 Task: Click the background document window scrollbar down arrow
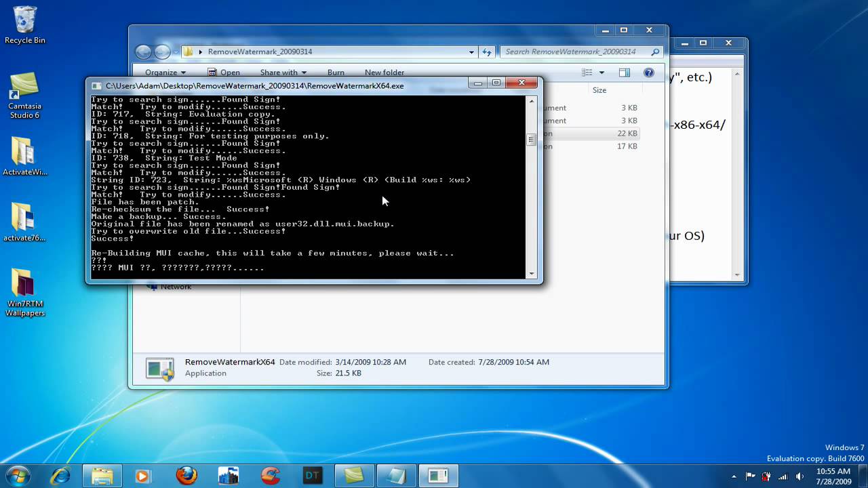click(x=737, y=275)
